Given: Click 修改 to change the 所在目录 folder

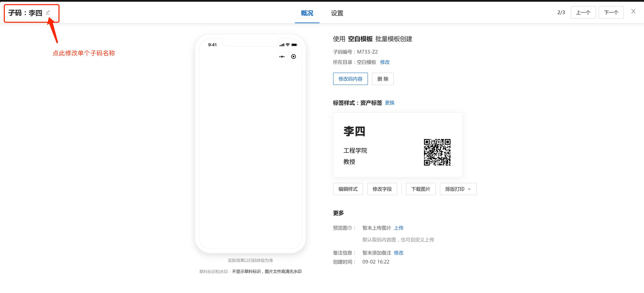Looking at the screenshot, I should pyautogui.click(x=385, y=62).
